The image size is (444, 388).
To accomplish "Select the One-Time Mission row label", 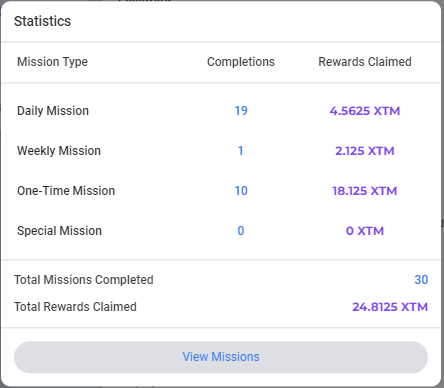I will click(x=66, y=191).
